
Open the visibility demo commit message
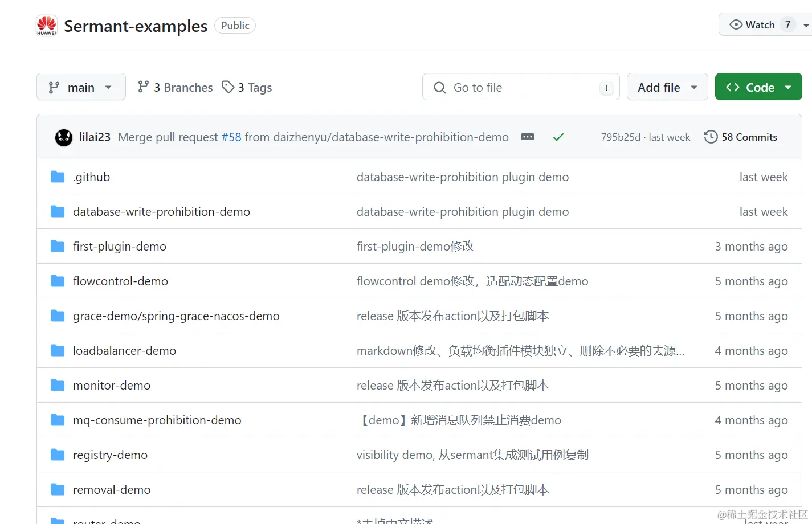tap(472, 455)
